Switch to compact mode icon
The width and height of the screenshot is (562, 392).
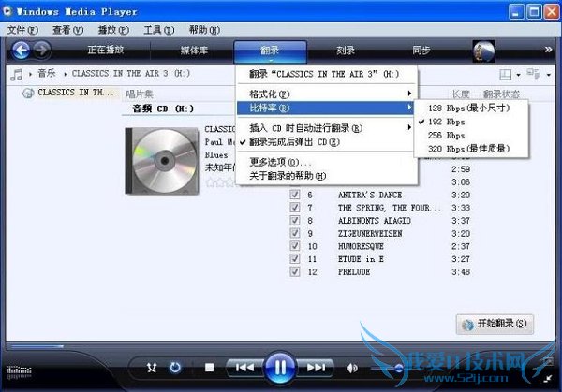(548, 378)
